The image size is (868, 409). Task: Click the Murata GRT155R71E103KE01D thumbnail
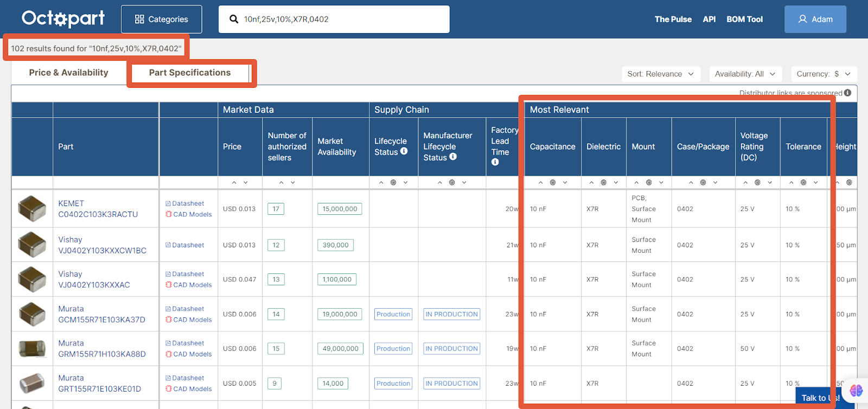(32, 384)
